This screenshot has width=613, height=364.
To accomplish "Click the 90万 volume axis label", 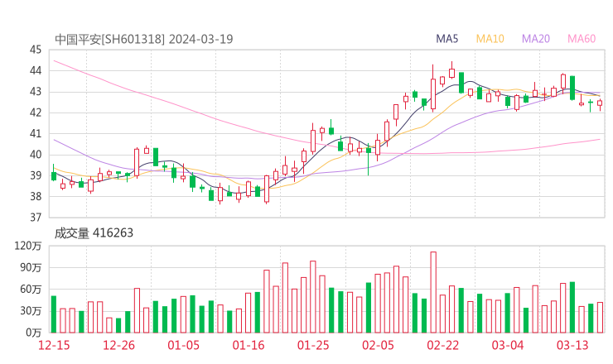I will [31, 267].
